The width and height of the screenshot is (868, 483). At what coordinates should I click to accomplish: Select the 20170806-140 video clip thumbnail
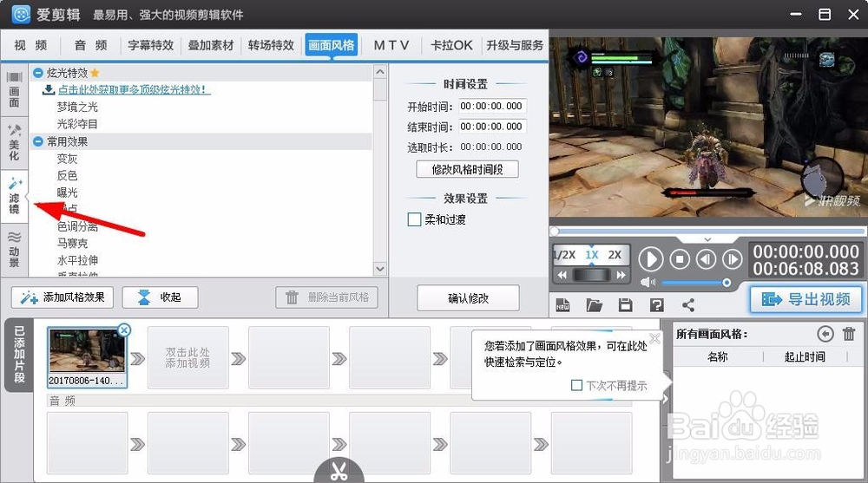point(86,357)
